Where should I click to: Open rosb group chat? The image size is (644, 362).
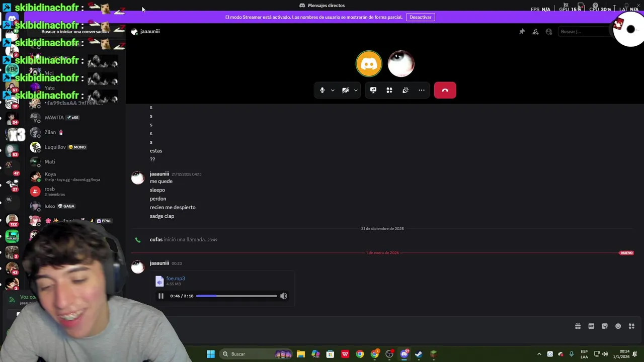pos(74,191)
